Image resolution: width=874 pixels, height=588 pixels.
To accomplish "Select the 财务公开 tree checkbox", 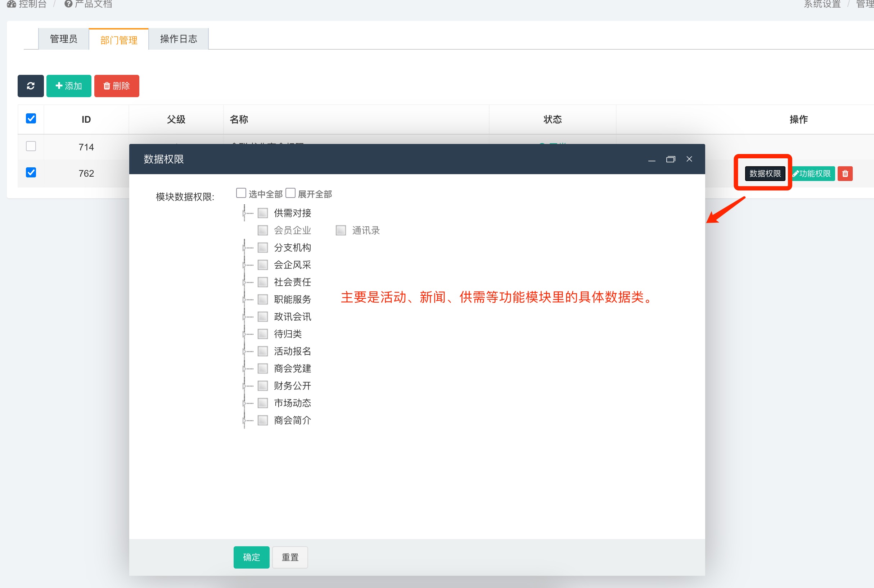I will tap(262, 385).
